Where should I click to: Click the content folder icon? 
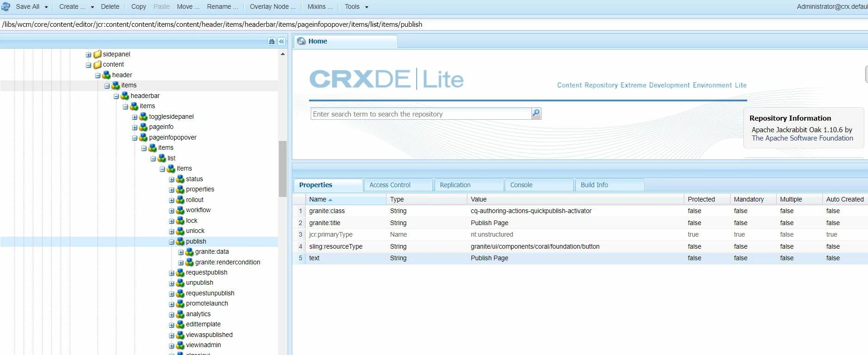[x=97, y=65]
